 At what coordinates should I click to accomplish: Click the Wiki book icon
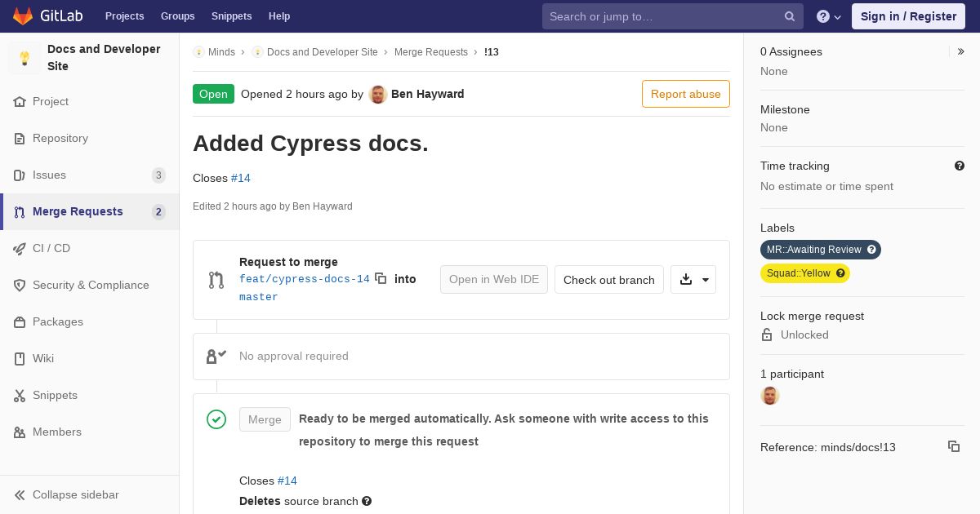click(x=20, y=359)
